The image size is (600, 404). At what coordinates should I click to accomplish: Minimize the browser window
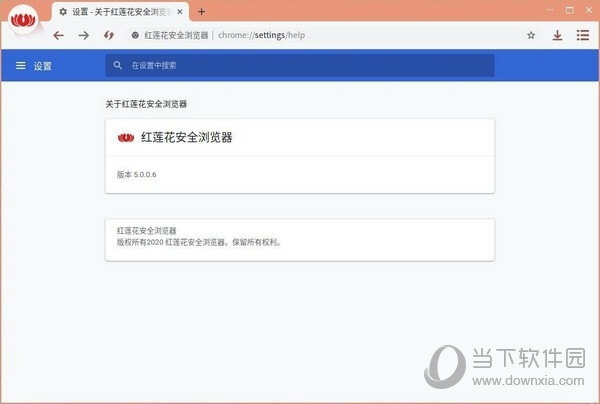click(550, 10)
